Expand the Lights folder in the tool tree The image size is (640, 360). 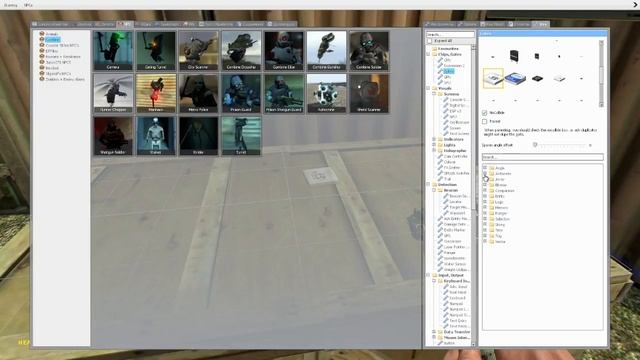(434, 145)
